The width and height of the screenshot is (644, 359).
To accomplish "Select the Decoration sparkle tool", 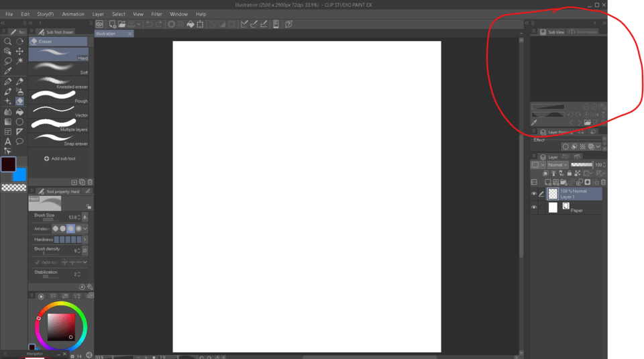I will click(x=7, y=101).
